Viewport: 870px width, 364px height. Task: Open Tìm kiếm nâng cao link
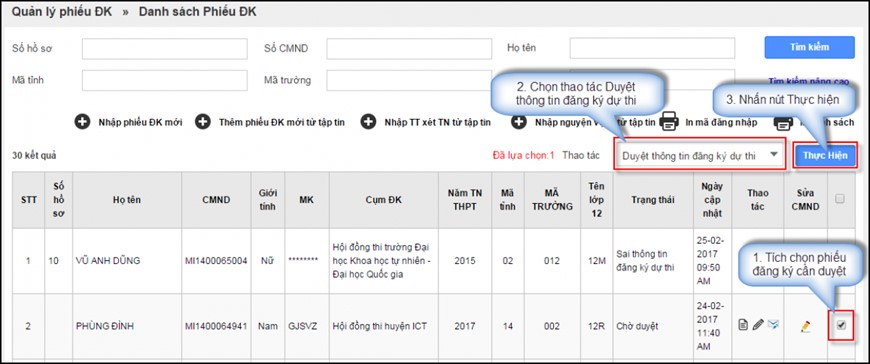click(x=808, y=81)
